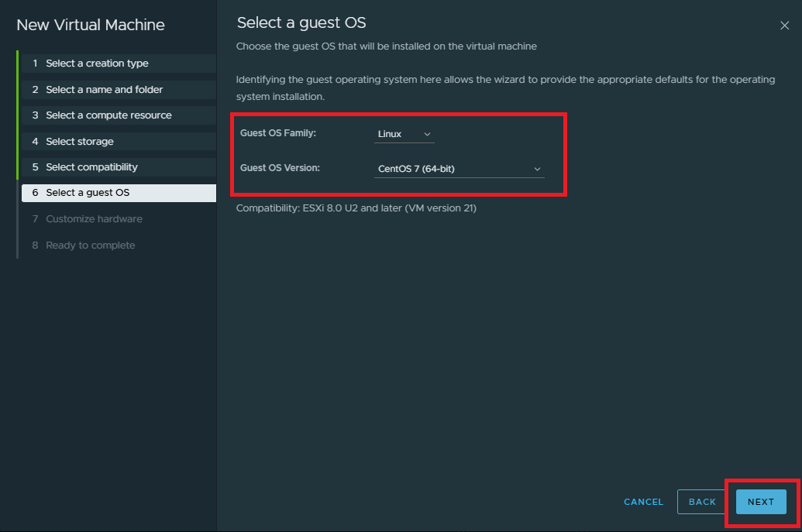Click the Guest OS Family label

tap(278, 133)
